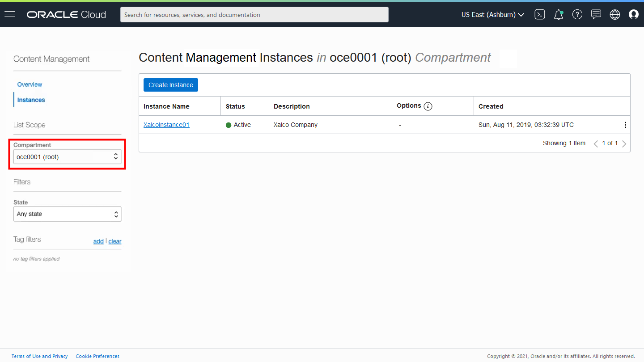Viewport: 644px width, 362px height.
Task: Click add tag filter link
Action: pyautogui.click(x=98, y=241)
